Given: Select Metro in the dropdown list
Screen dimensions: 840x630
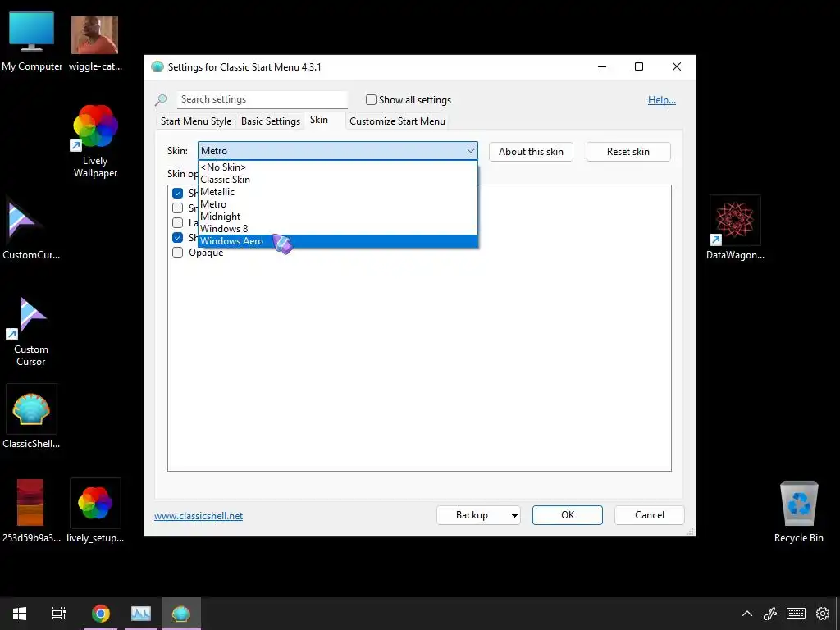Looking at the screenshot, I should tap(337, 204).
